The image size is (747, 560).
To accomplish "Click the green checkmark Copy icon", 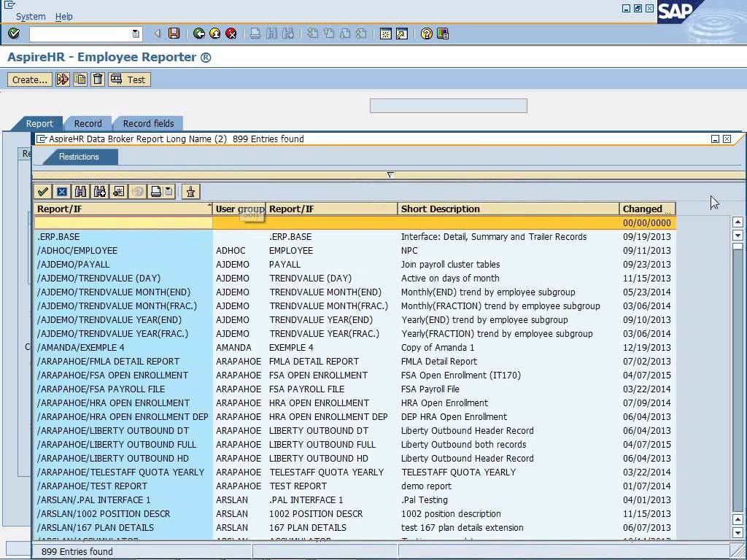I will click(x=42, y=191).
